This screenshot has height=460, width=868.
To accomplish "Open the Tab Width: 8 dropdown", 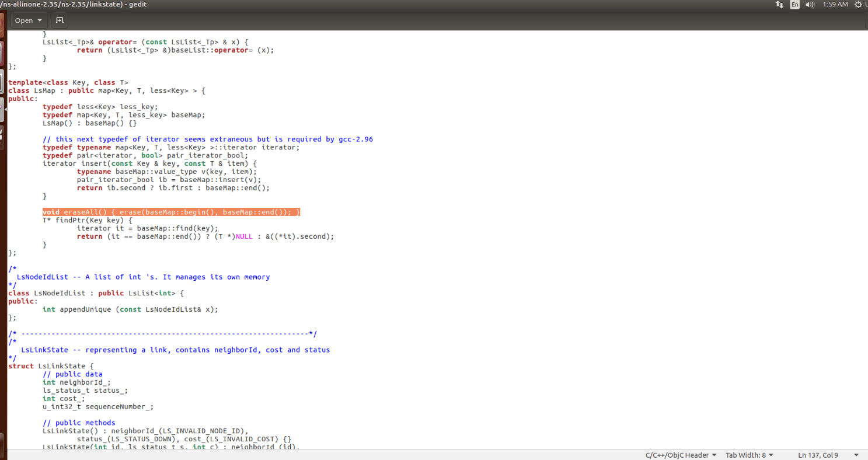I will [x=749, y=455].
